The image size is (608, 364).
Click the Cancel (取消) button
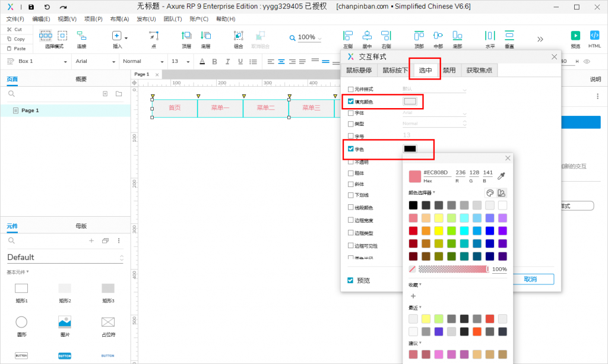(x=530, y=279)
